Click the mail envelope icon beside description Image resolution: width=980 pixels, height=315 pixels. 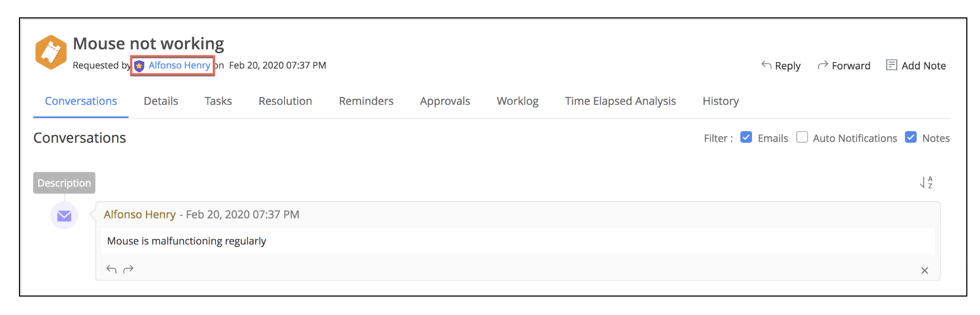(64, 215)
